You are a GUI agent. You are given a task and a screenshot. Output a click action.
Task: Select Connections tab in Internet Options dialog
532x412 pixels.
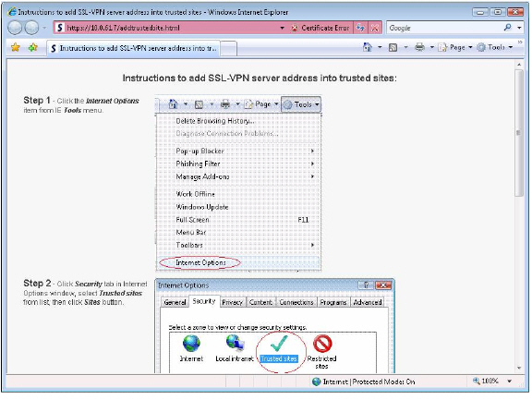click(x=296, y=302)
